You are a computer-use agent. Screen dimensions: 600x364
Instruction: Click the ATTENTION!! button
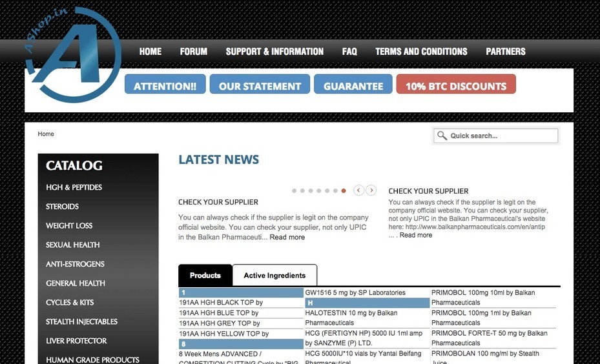point(165,85)
